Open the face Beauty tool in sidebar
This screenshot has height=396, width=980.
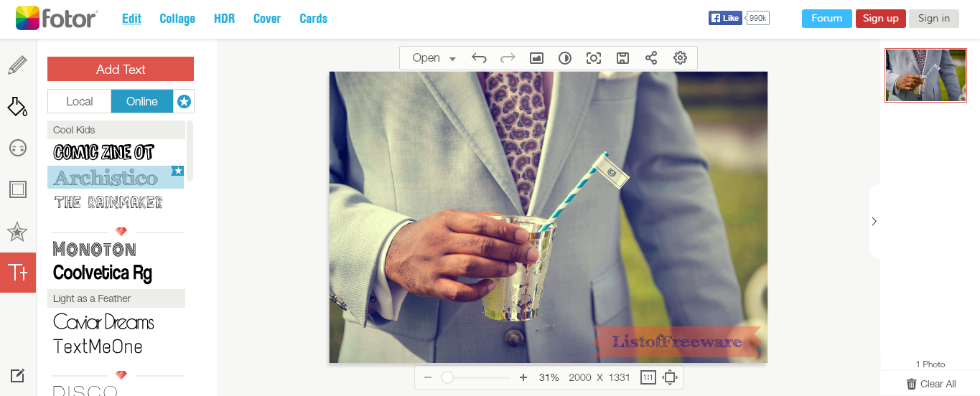(17, 148)
